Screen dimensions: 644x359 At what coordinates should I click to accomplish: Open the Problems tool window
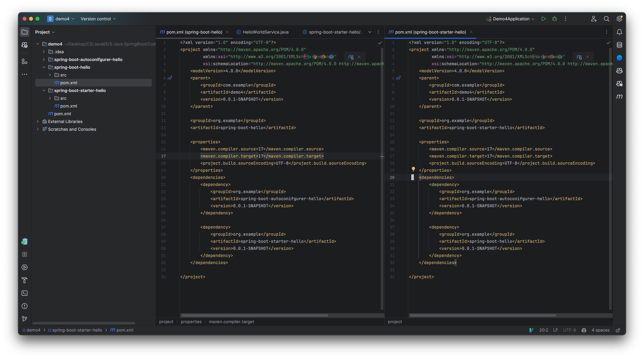[25, 306]
